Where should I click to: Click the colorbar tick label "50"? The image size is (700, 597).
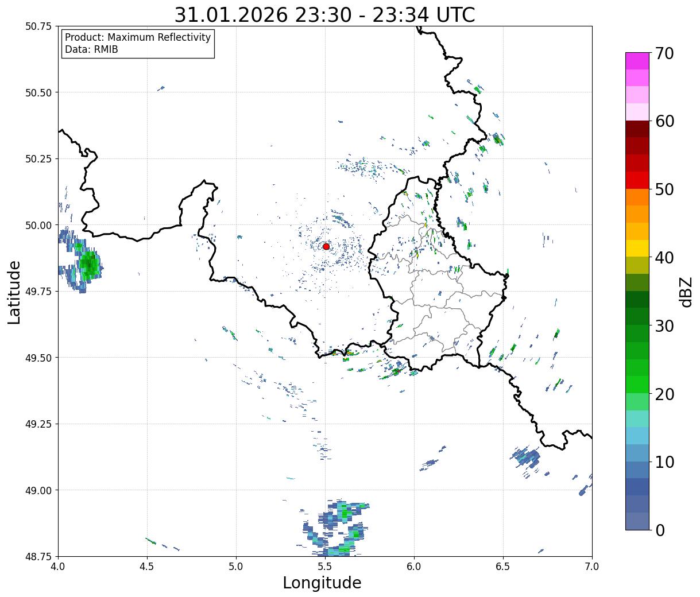[x=664, y=189]
